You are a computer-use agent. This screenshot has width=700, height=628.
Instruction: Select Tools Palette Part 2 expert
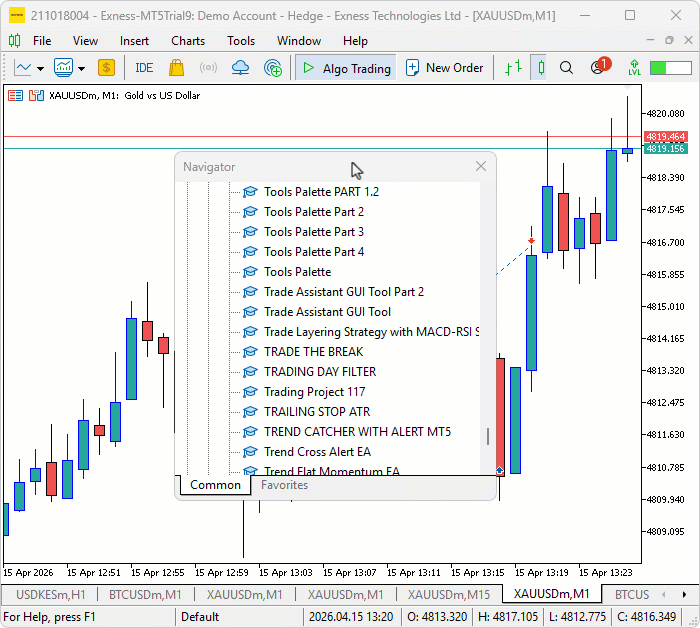[x=314, y=212]
